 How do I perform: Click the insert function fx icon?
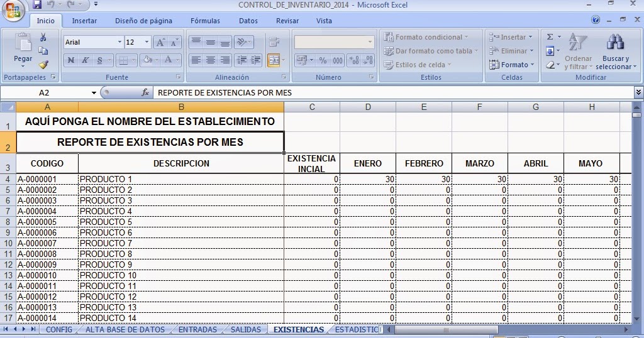[145, 93]
